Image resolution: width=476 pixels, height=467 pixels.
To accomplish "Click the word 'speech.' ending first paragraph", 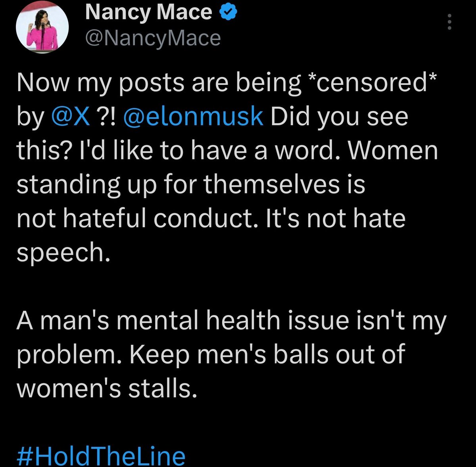I will pos(63,252).
